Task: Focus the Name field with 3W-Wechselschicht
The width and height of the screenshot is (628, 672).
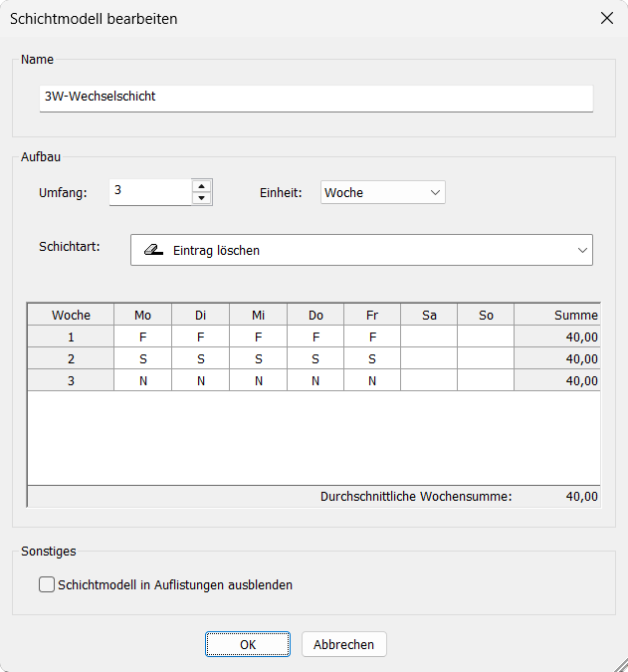Action: point(316,99)
